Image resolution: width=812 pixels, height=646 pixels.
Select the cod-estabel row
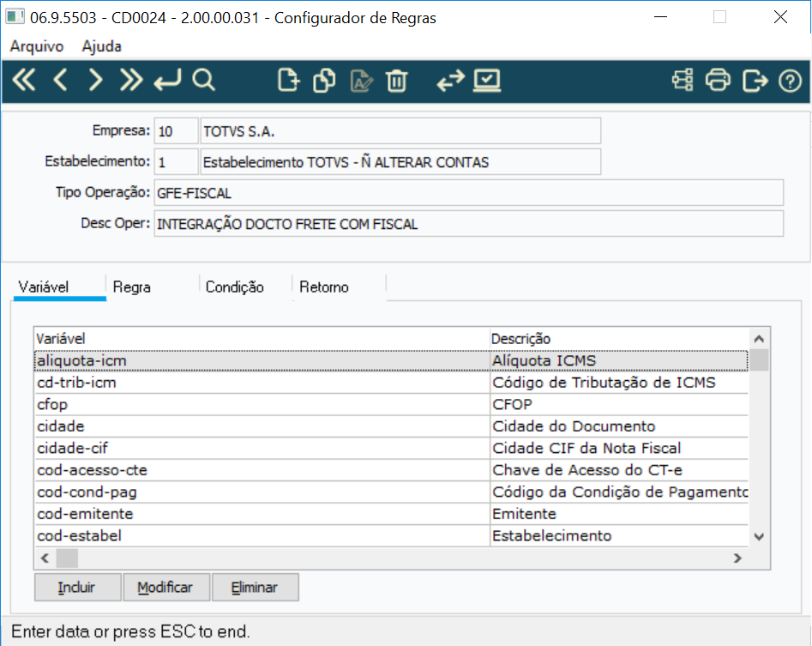(x=391, y=535)
